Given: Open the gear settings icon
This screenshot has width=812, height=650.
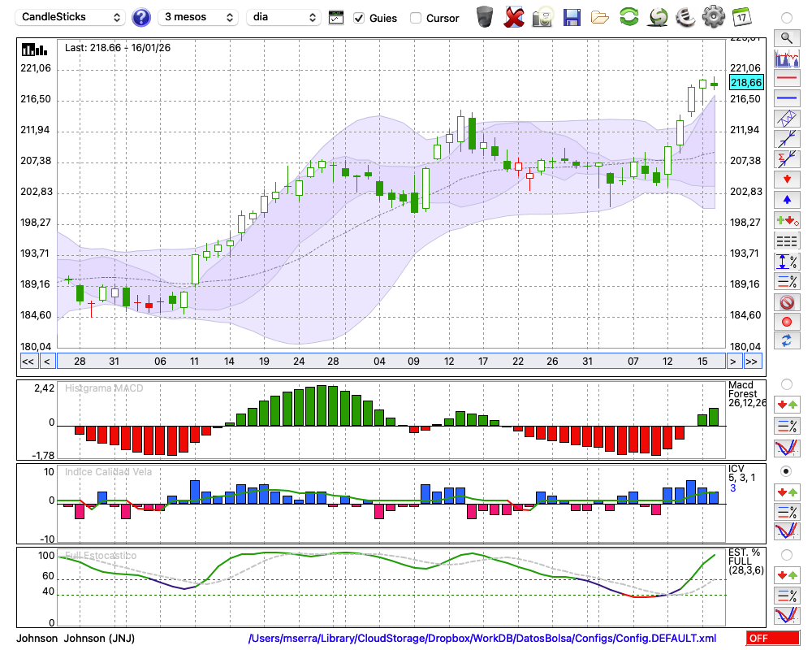Looking at the screenshot, I should pos(713,17).
